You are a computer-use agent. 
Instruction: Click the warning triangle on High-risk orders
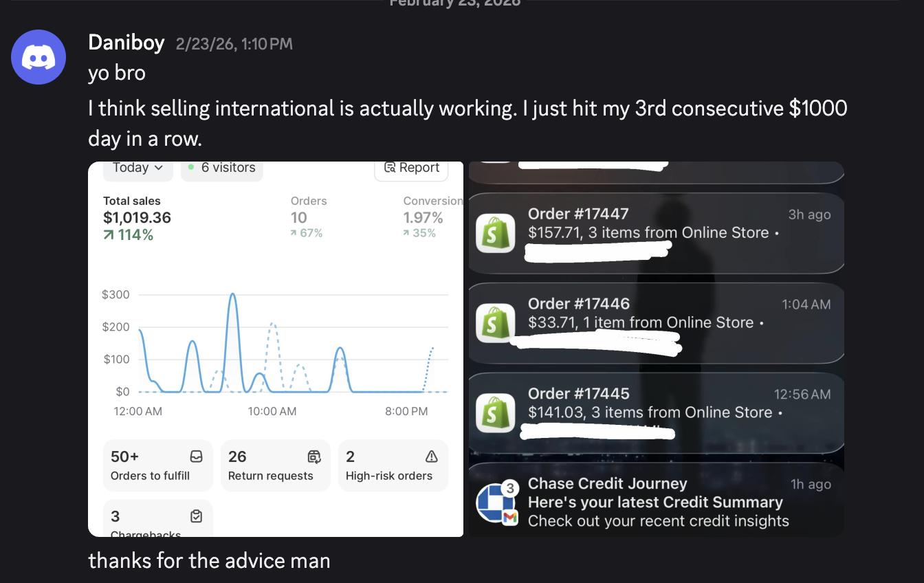click(432, 456)
